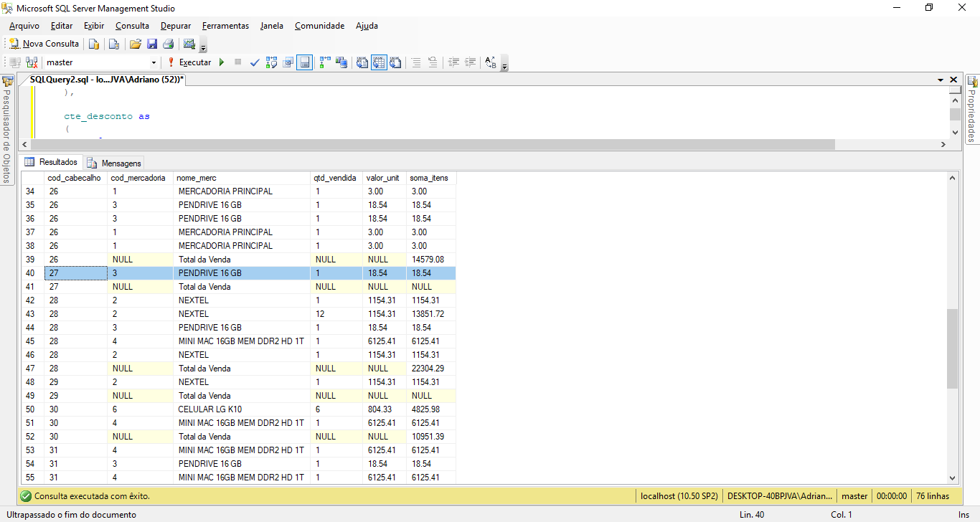
Task: Click the Save diskette icon
Action: pos(152,44)
